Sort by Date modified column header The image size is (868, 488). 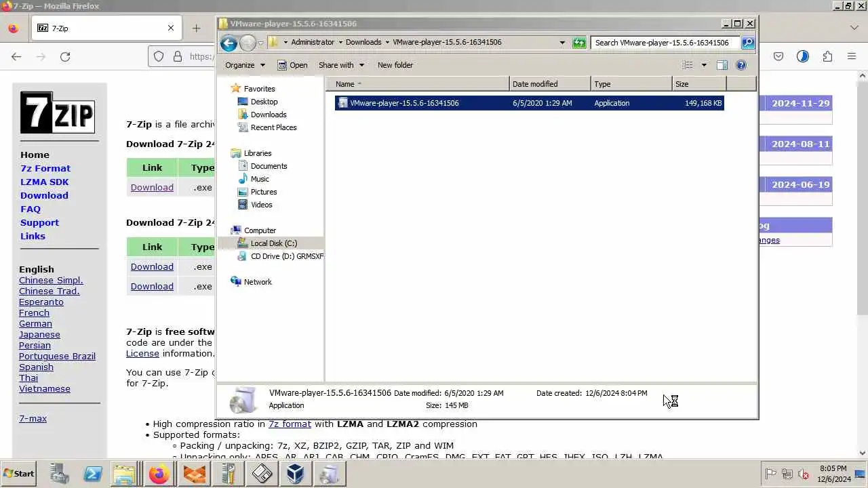point(550,84)
